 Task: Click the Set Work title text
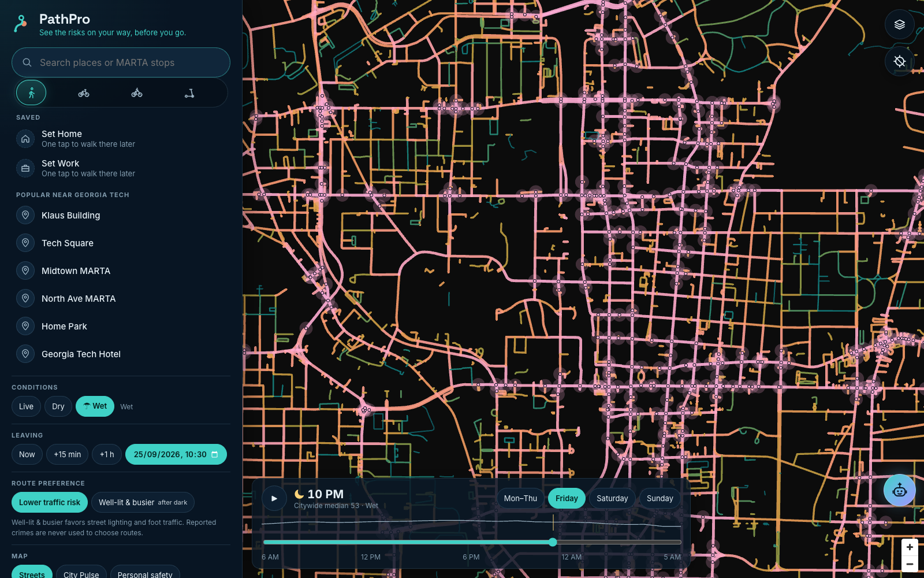(x=61, y=164)
